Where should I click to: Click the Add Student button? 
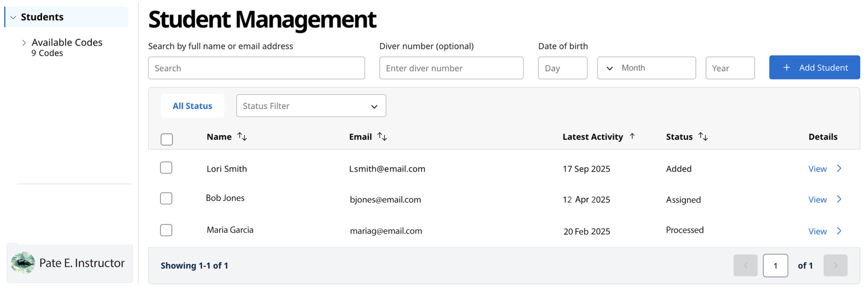[814, 68]
